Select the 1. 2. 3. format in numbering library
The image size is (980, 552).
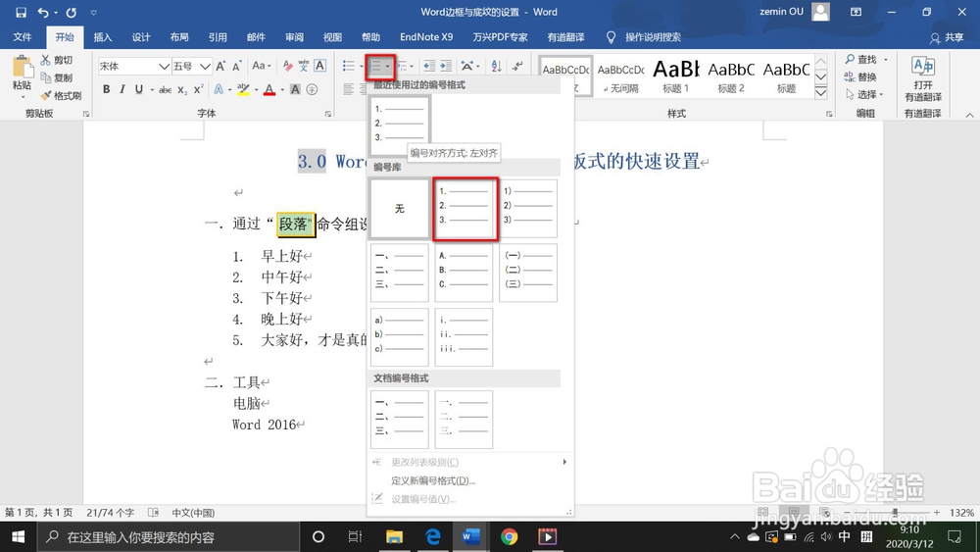point(465,209)
